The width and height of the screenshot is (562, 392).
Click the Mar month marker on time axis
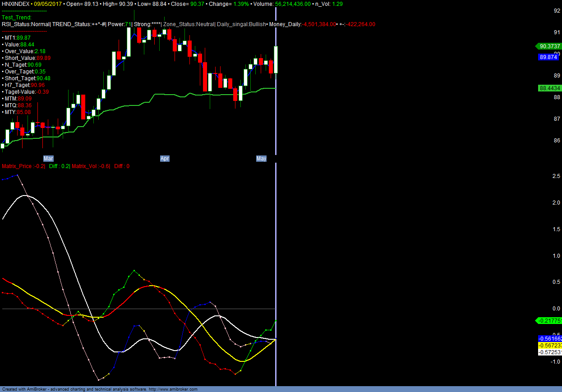48,159
